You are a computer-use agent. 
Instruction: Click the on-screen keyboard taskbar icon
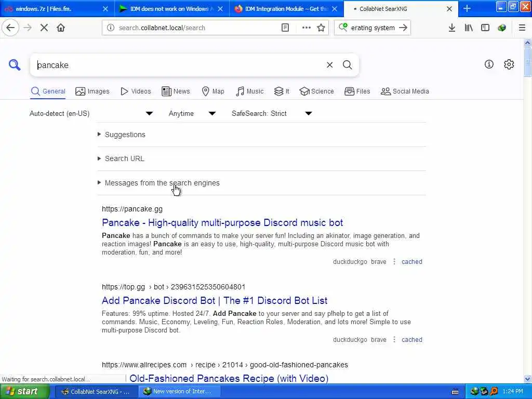coord(455,392)
